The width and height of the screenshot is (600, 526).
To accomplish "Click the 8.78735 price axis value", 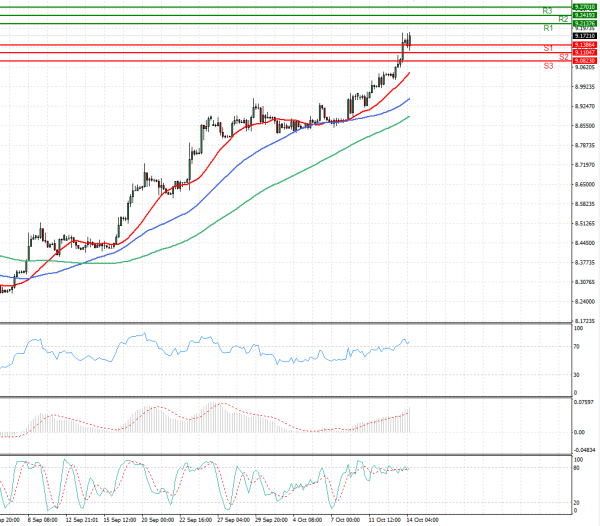I will pyautogui.click(x=585, y=145).
